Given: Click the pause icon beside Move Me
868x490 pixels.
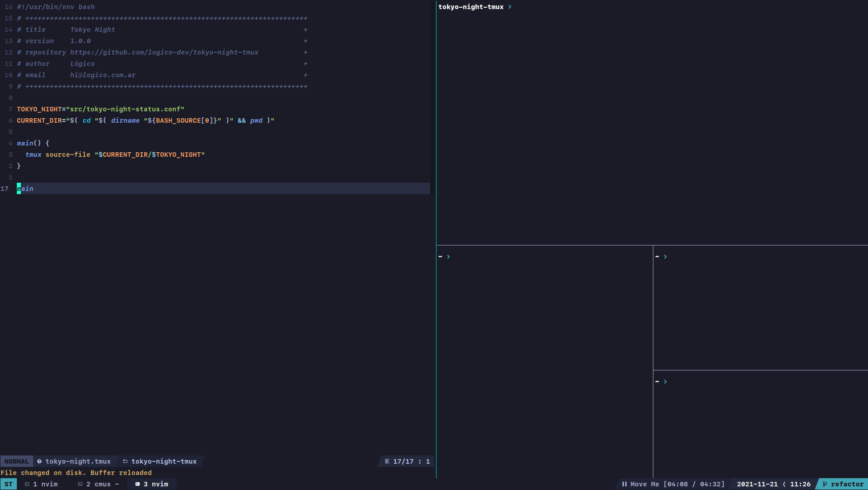Looking at the screenshot, I should 624,484.
